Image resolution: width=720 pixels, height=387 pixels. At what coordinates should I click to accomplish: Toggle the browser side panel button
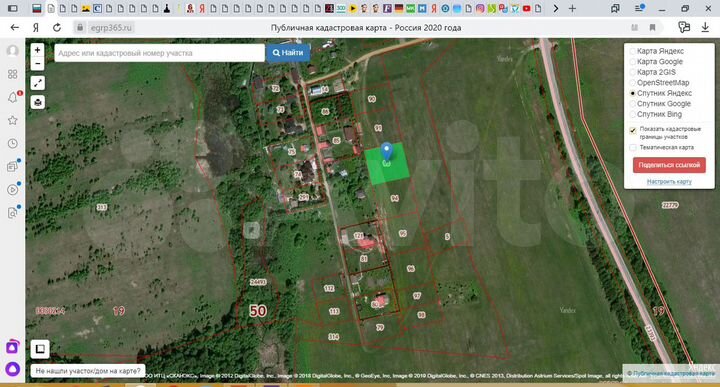(13, 8)
